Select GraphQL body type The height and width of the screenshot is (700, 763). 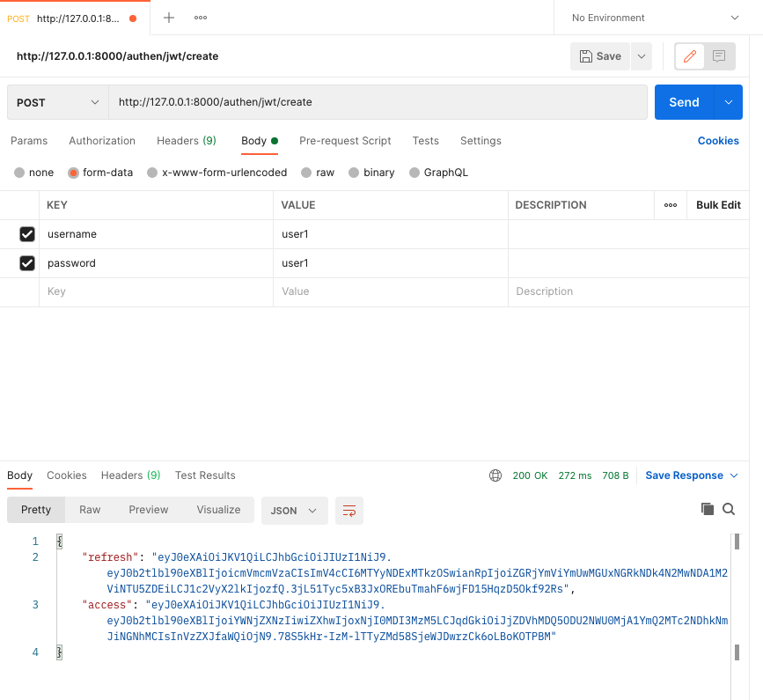tap(415, 173)
